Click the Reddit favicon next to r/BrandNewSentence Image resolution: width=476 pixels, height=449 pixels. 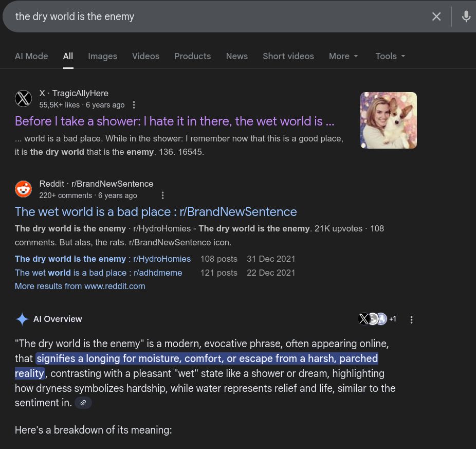(23, 189)
